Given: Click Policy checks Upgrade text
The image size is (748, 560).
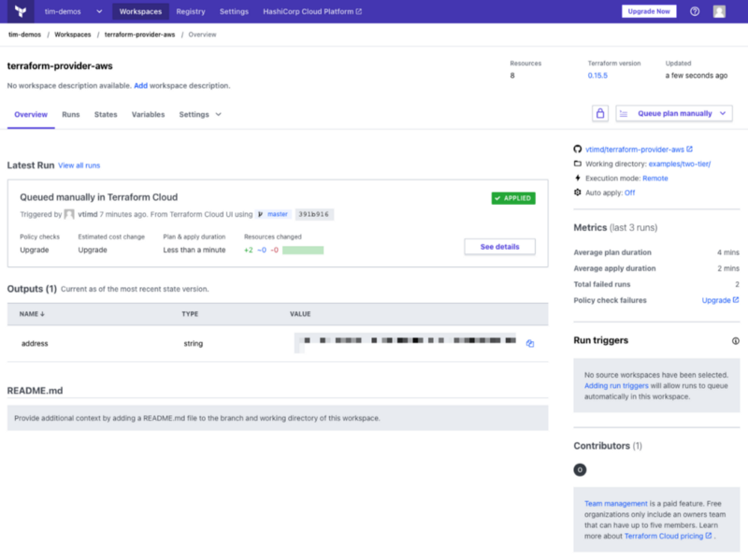Looking at the screenshot, I should click(35, 250).
